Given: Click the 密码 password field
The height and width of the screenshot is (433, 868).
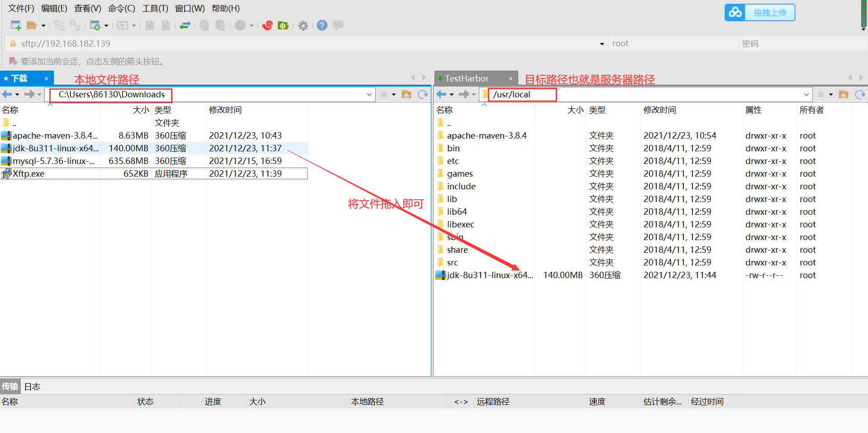Looking at the screenshot, I should click(803, 43).
